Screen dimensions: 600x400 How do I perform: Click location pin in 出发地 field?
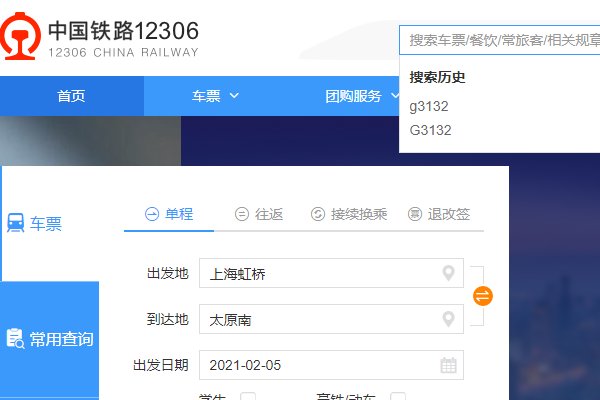(448, 273)
